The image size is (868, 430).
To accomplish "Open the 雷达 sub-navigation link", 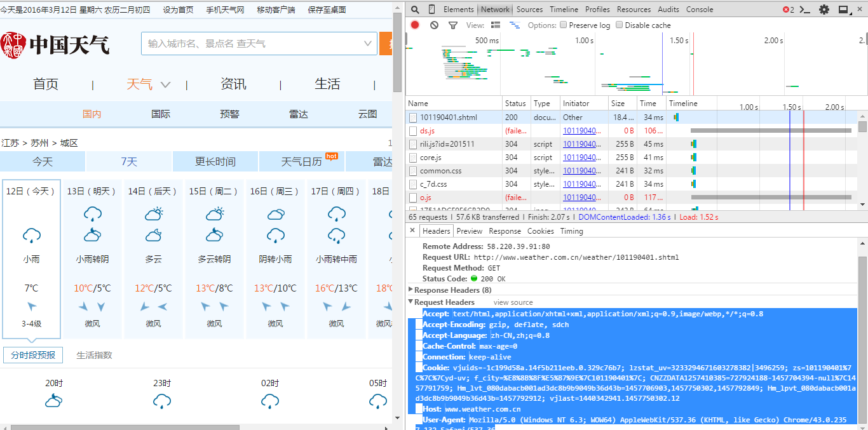I will click(299, 114).
